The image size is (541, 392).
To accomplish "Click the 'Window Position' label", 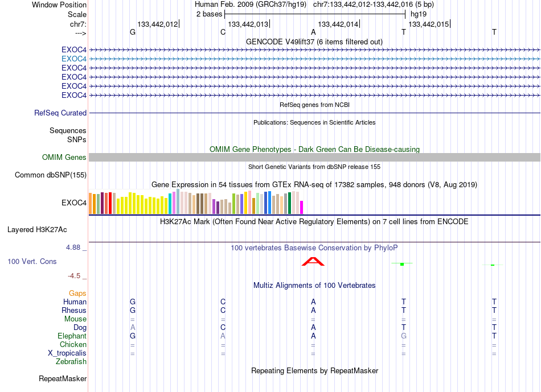I will click(59, 5).
